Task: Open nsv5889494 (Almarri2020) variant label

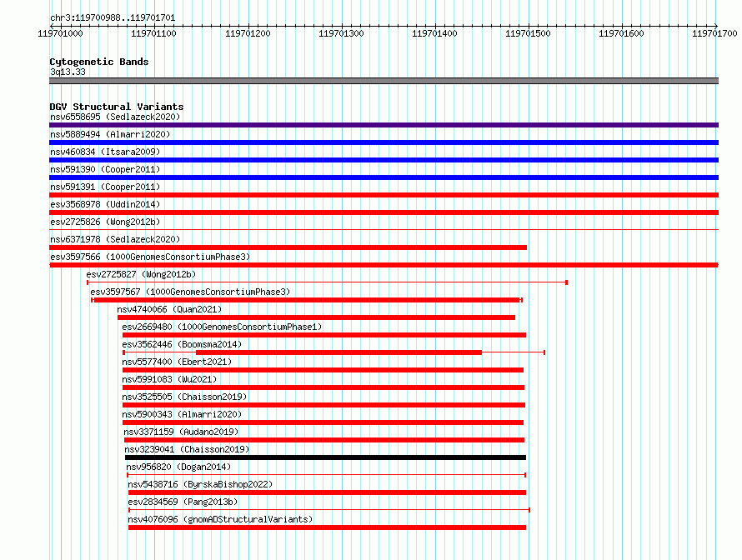Action: 110,134
